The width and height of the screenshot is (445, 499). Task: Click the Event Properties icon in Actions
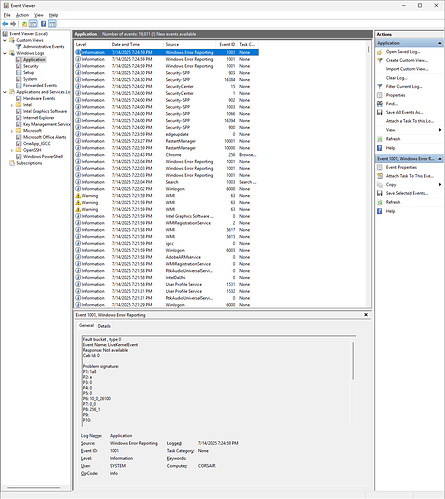(380, 167)
